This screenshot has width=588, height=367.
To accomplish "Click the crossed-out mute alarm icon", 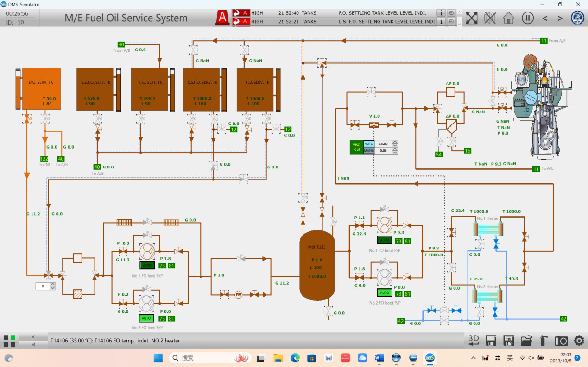I will point(490,18).
